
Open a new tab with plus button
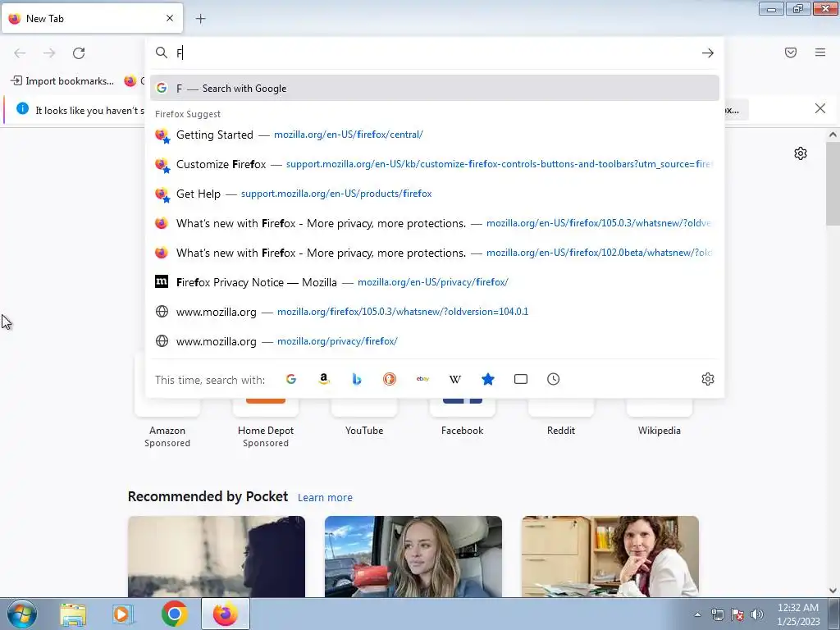(200, 19)
